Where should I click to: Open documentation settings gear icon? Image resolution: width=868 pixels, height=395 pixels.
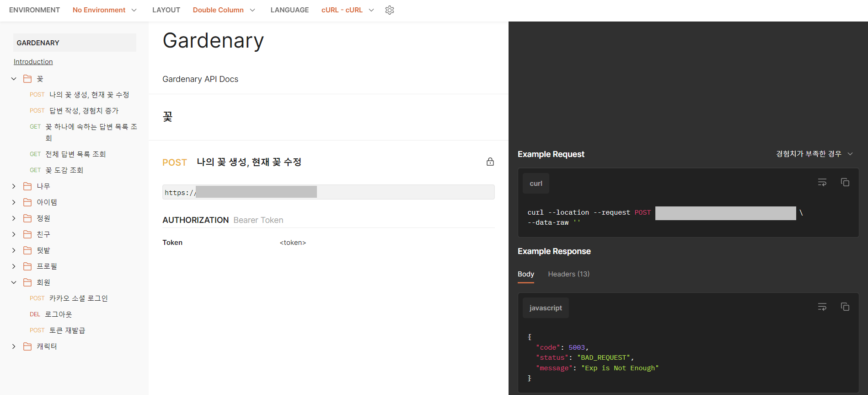pos(390,10)
